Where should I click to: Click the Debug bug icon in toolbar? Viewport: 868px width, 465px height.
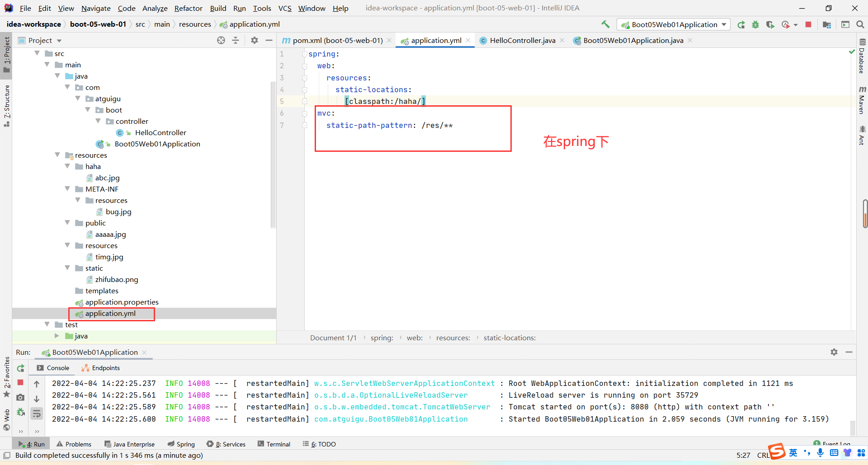(x=755, y=25)
